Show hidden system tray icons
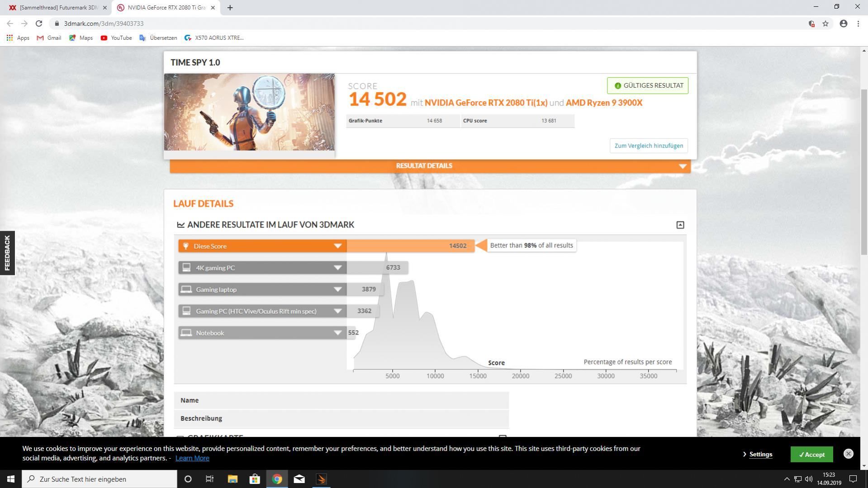This screenshot has height=488, width=868. point(787,479)
